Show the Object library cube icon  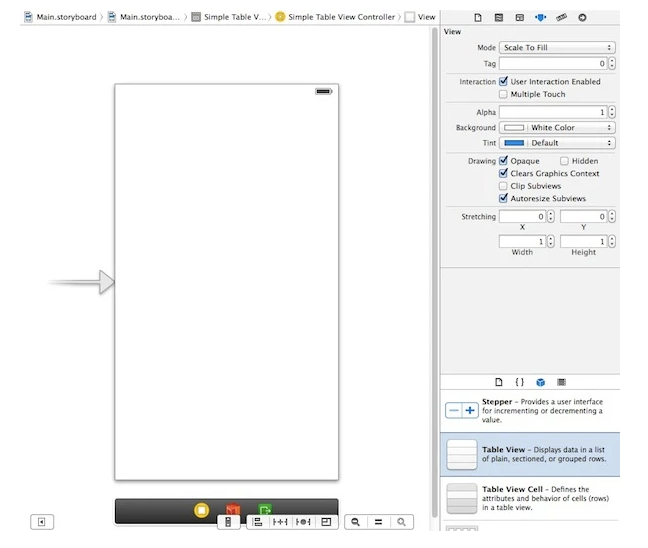[541, 382]
